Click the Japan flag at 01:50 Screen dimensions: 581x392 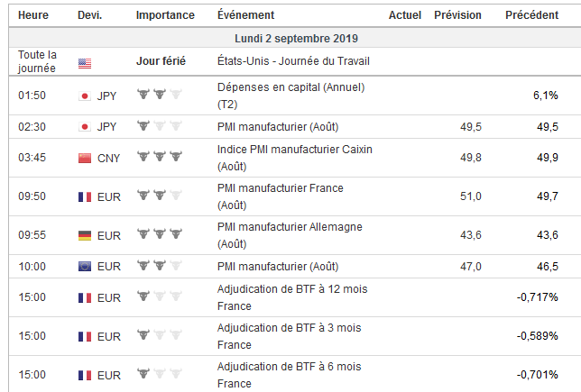coord(85,96)
